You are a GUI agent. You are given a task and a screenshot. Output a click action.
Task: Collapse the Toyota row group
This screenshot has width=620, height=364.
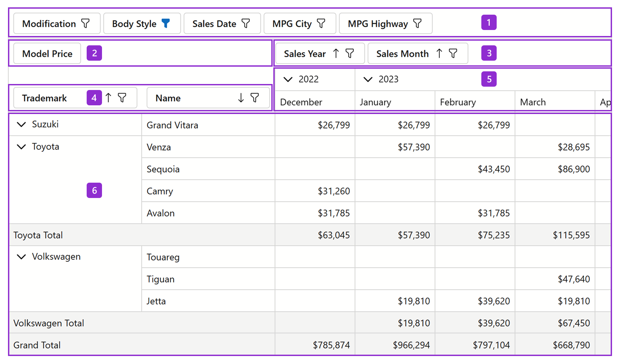click(x=21, y=147)
